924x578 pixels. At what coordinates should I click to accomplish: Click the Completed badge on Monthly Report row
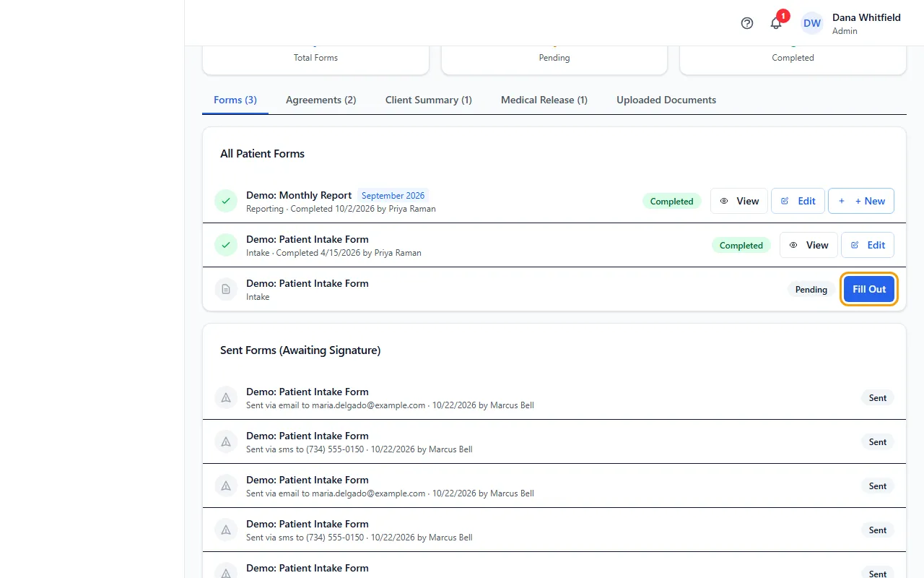pos(671,202)
